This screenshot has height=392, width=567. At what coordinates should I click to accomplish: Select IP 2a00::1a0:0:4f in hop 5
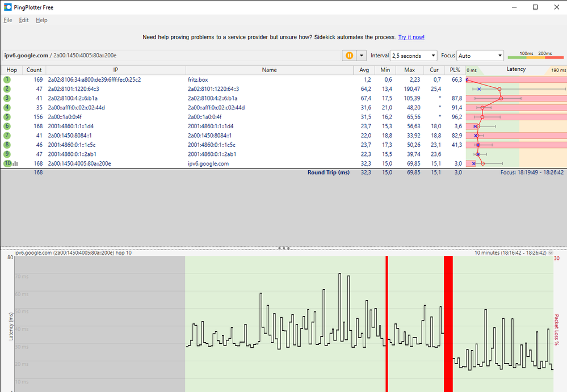(65, 117)
